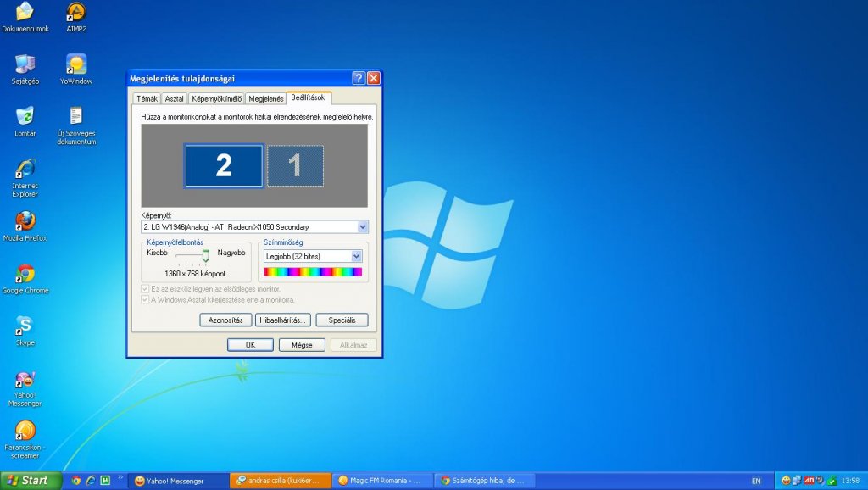Switch to Számítógép hiba Chrome taskbar window
This screenshot has width=868, height=490.
(484, 481)
